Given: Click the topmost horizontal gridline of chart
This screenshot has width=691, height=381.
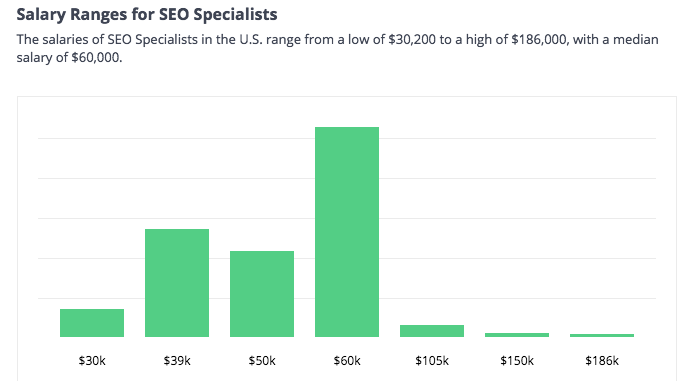Looking at the screenshot, I should 347,138.
